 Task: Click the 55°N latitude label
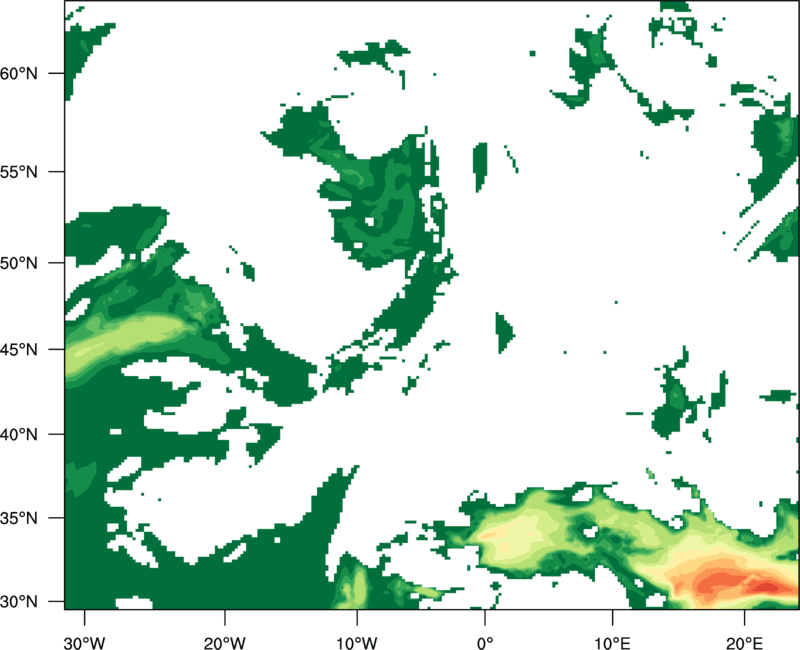[x=19, y=172]
